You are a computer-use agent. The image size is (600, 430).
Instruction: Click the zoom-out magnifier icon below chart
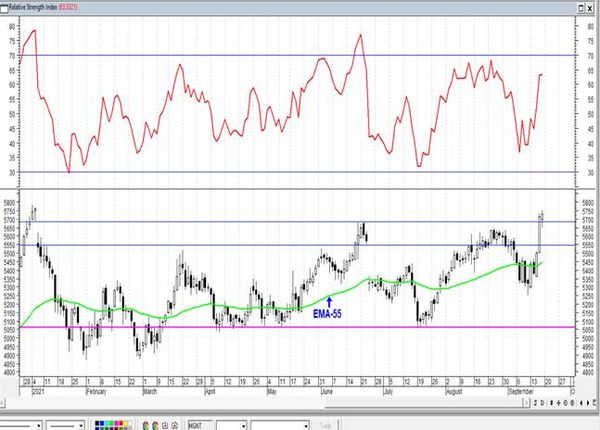click(572, 402)
